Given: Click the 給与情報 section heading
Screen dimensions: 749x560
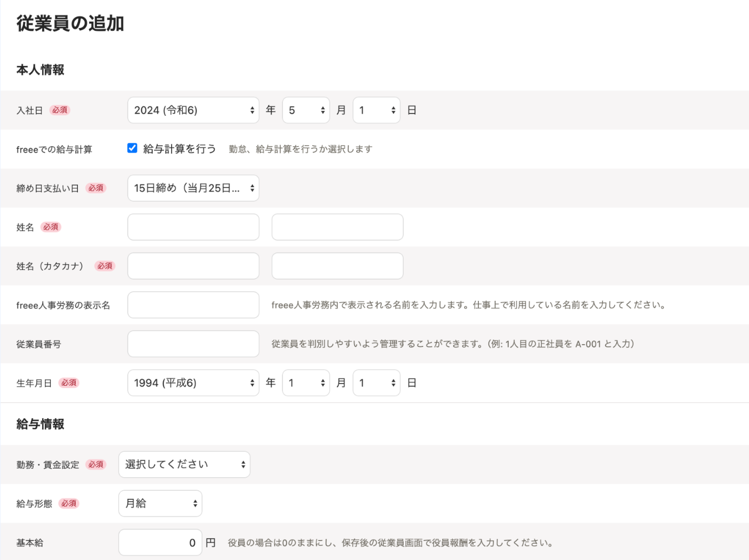Looking at the screenshot, I should point(41,424).
